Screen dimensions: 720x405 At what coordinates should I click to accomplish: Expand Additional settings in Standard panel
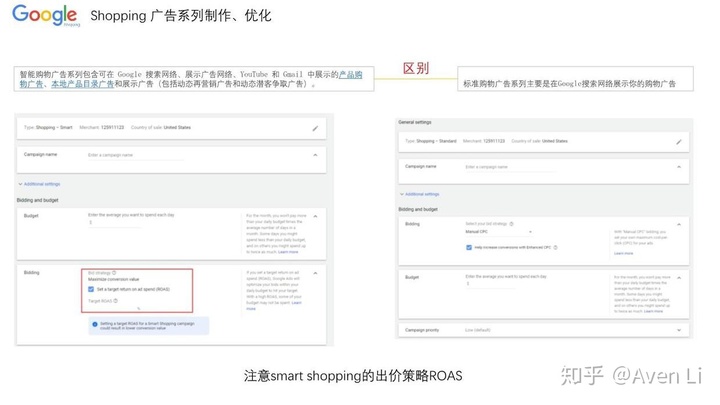tap(420, 194)
